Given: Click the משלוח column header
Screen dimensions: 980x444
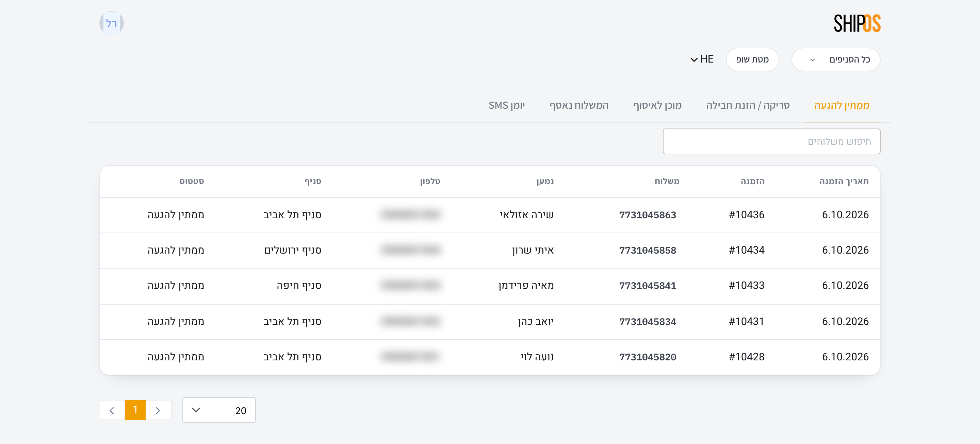Looking at the screenshot, I should click(x=667, y=181).
